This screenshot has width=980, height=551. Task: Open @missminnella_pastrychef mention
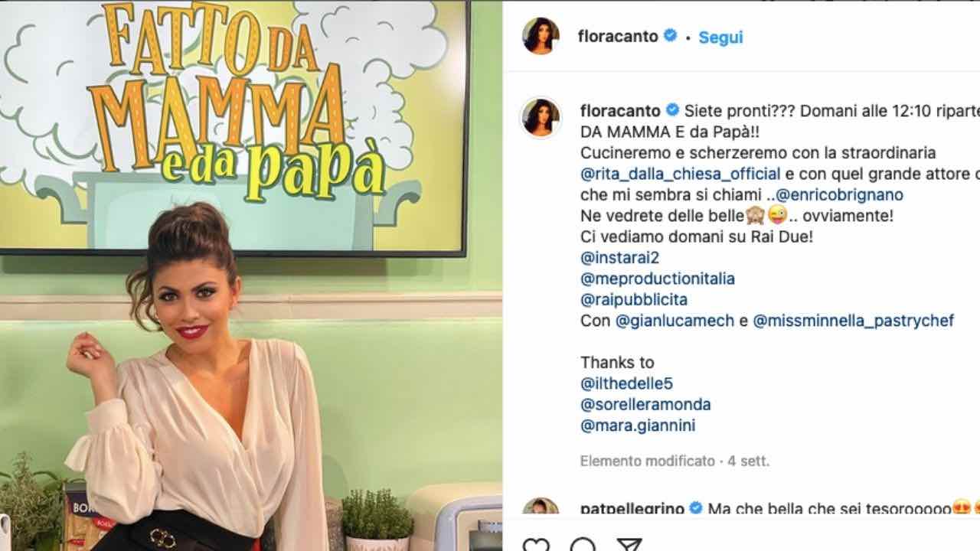coord(854,321)
